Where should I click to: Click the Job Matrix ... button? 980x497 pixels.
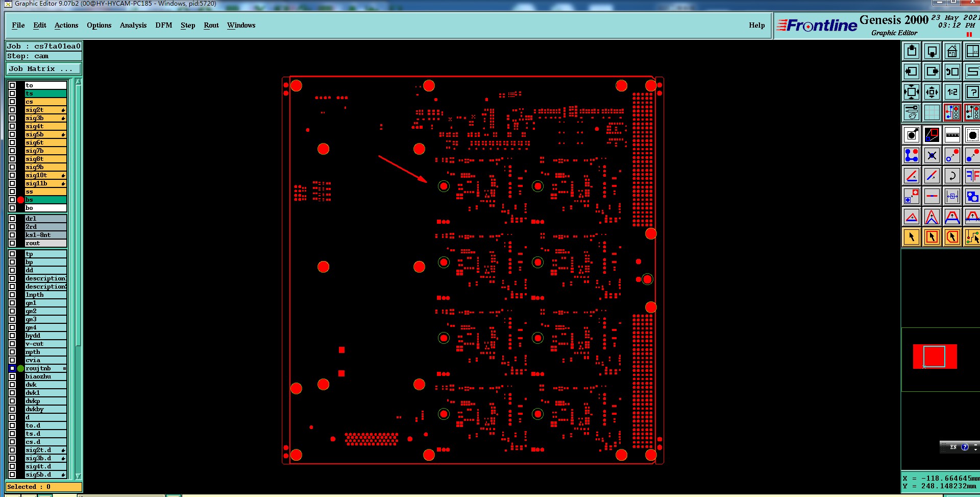pyautogui.click(x=44, y=68)
